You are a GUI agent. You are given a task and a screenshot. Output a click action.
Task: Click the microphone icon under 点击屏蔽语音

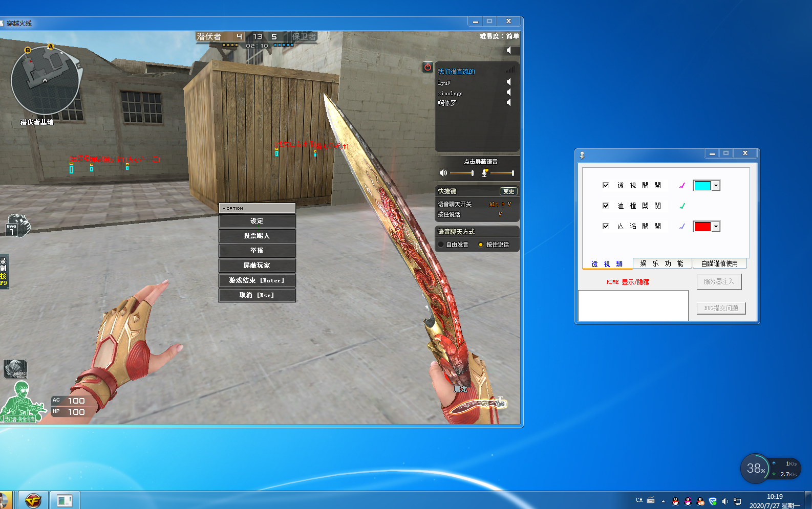484,173
